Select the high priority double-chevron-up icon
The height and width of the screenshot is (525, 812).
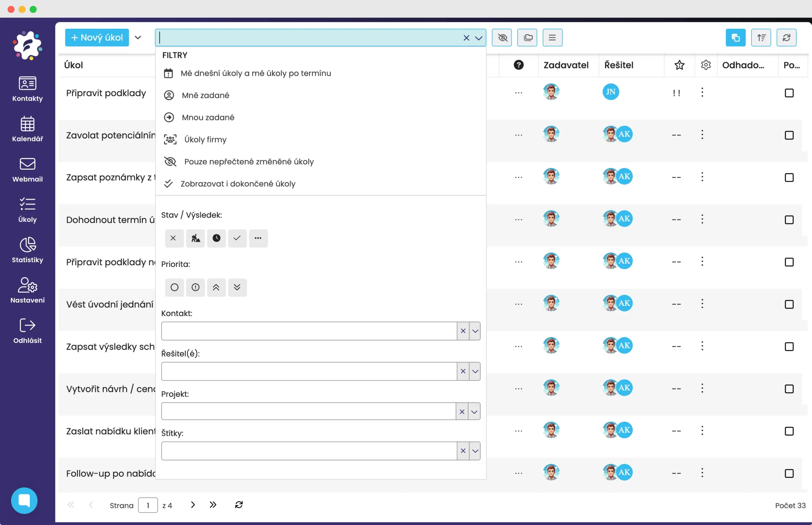click(216, 287)
